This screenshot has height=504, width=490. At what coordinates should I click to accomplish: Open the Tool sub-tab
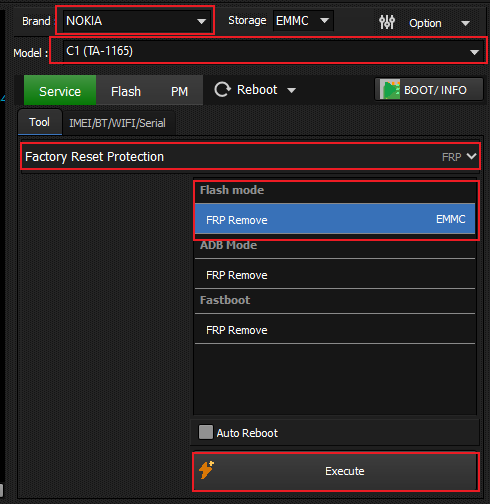(x=40, y=122)
